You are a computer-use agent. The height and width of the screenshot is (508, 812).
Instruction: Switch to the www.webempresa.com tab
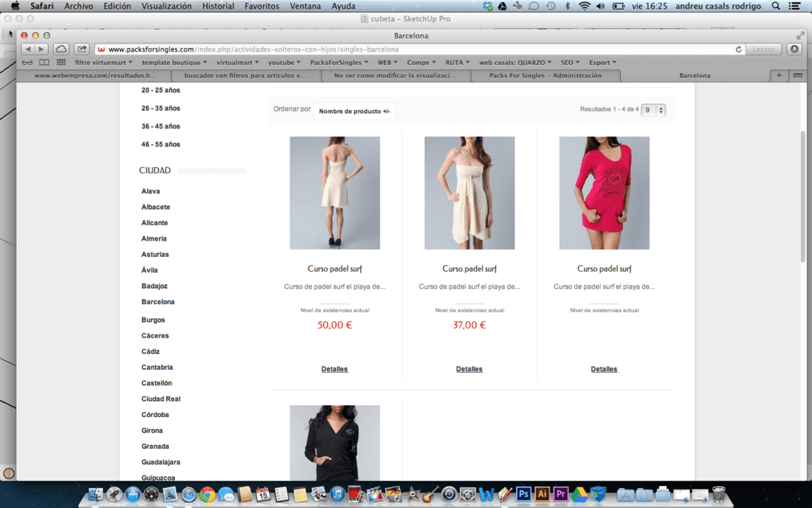94,75
